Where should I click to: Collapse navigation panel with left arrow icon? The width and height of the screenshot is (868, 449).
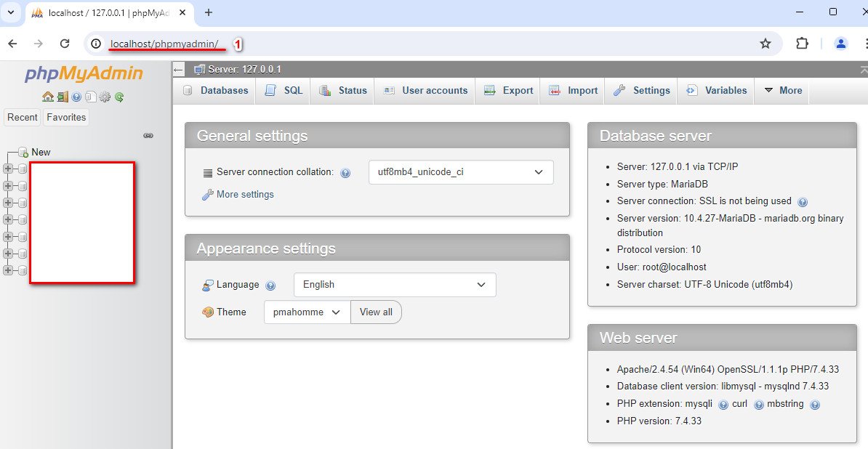point(178,70)
